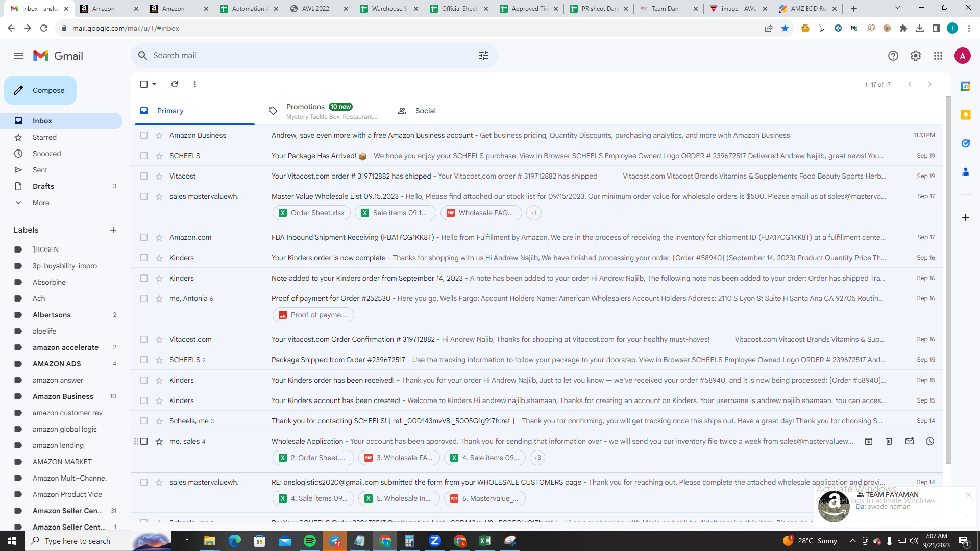Viewport: 980px width, 551px height.
Task: Open Google Contacts in the side panel
Action: pyautogui.click(x=966, y=172)
